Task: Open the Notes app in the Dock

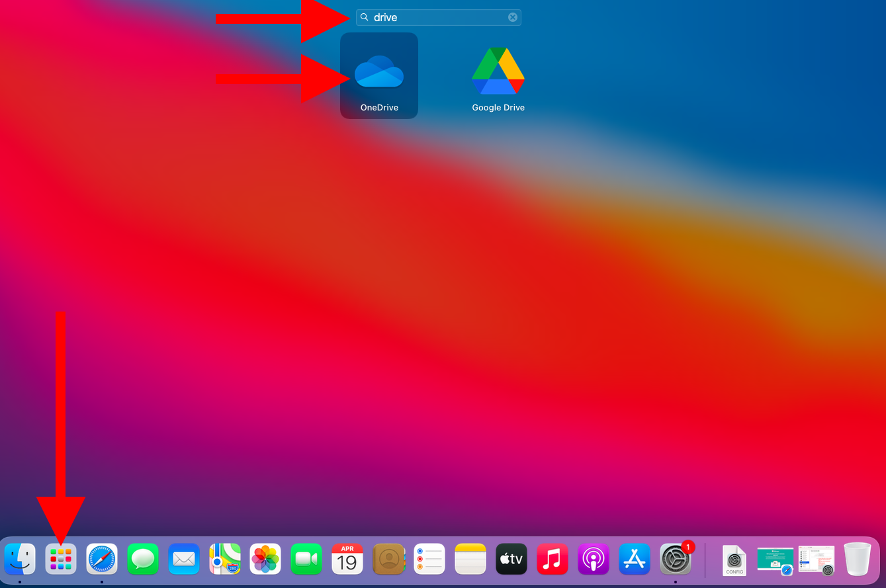Action: click(470, 560)
